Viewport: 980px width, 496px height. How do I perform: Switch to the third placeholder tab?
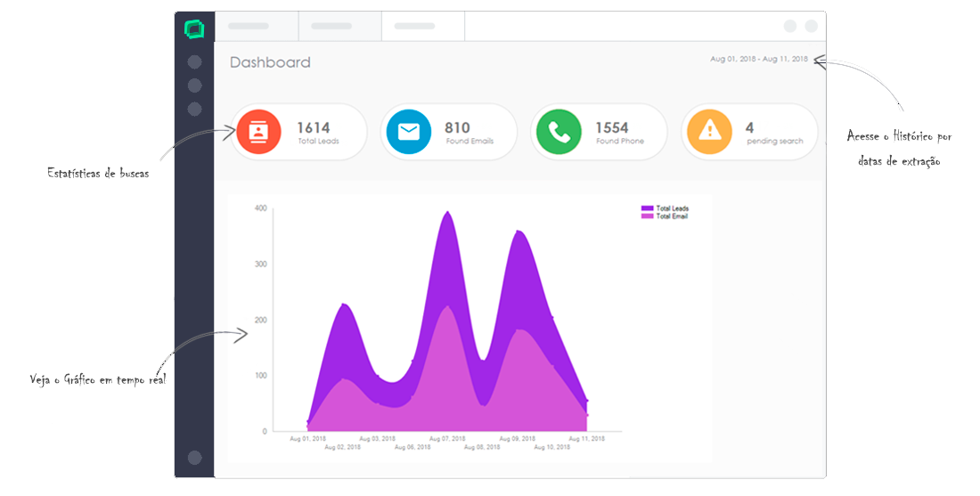pos(423,26)
